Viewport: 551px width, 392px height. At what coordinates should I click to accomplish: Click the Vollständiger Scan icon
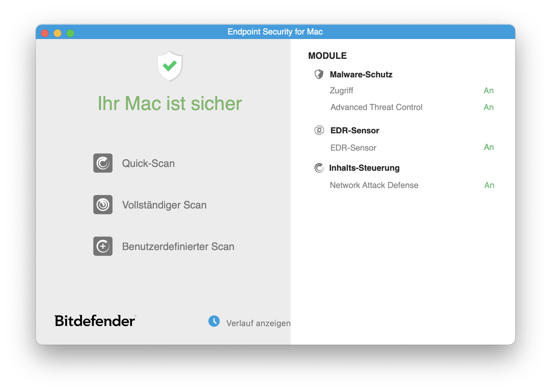(103, 205)
